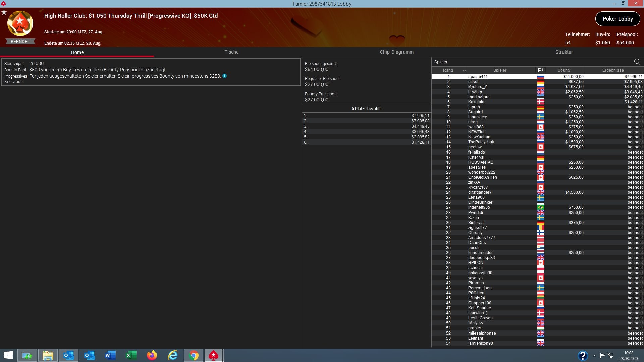Launch Firefox from the taskbar
This screenshot has height=362, width=644.
click(x=152, y=355)
